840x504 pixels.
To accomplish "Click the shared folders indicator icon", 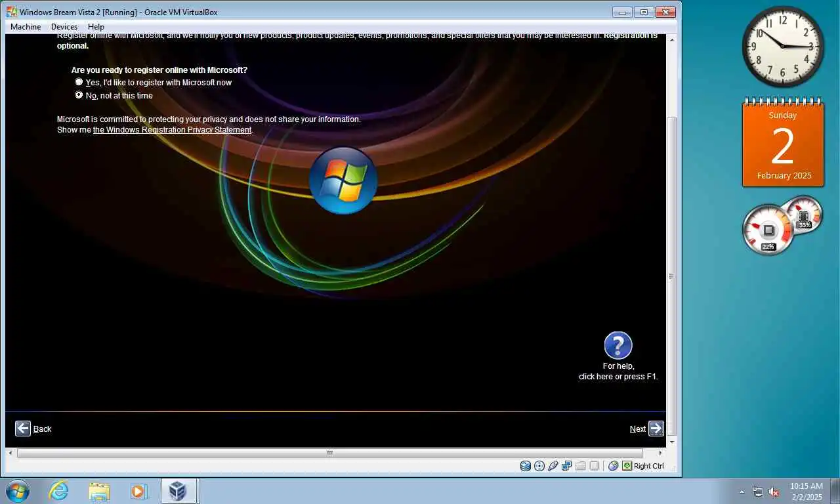I will 581,466.
